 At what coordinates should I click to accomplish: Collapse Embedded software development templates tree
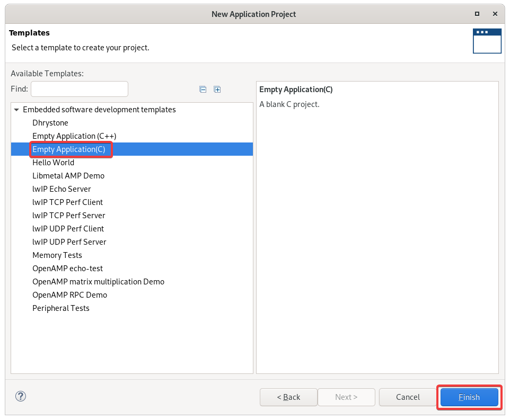tap(16, 110)
